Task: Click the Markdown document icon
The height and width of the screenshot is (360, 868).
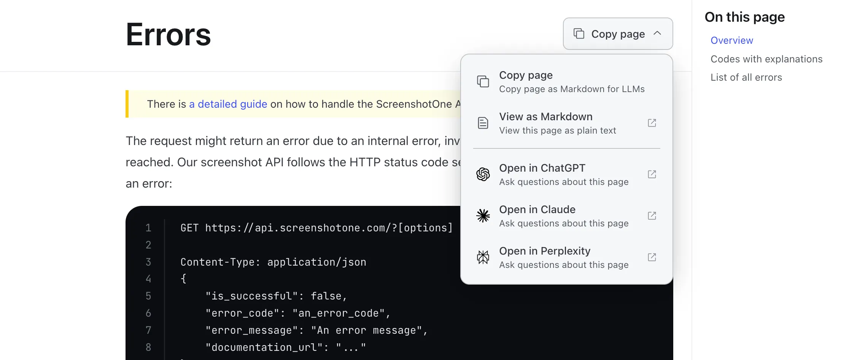Action: tap(483, 123)
